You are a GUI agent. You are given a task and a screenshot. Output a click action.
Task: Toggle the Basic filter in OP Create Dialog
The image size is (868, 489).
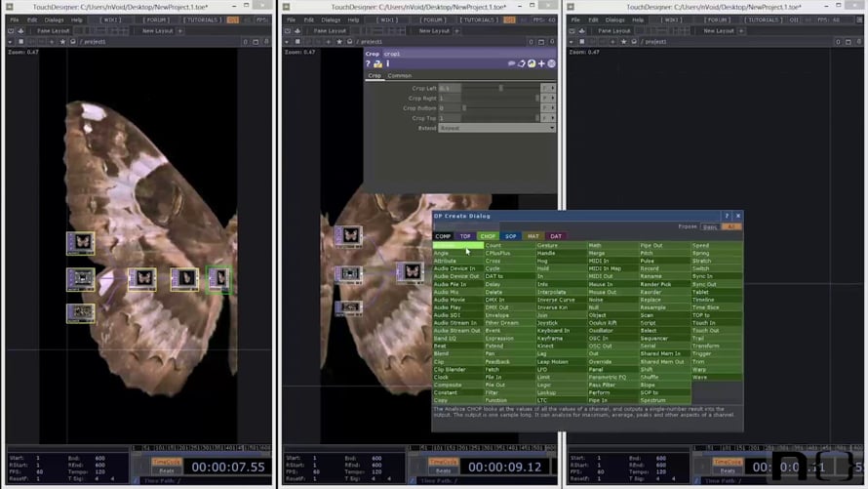pyautogui.click(x=710, y=226)
